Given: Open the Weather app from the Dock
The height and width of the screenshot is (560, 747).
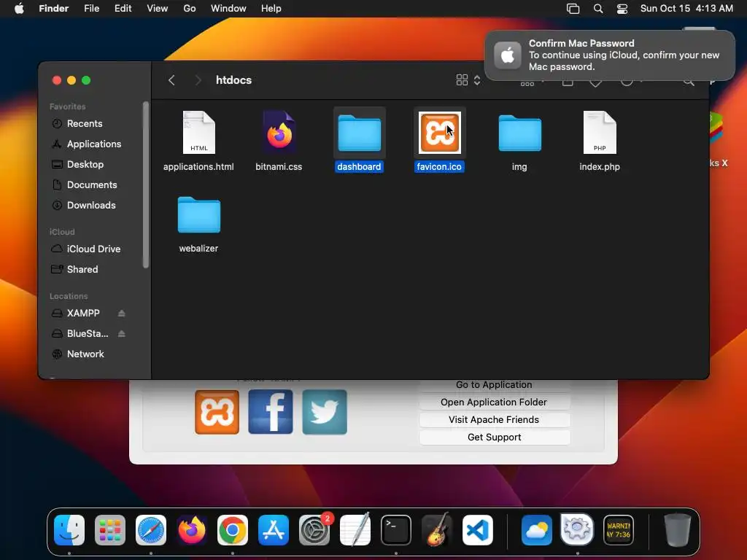Looking at the screenshot, I should click(536, 530).
